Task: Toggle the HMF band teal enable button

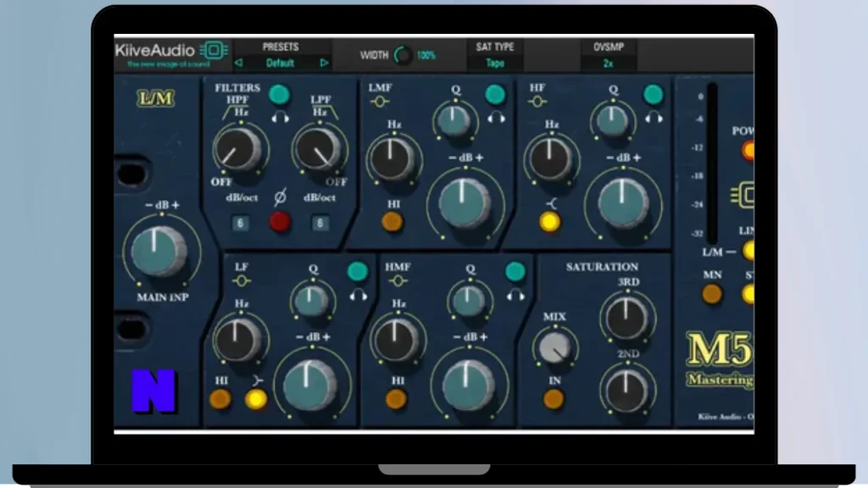Action: 515,271
